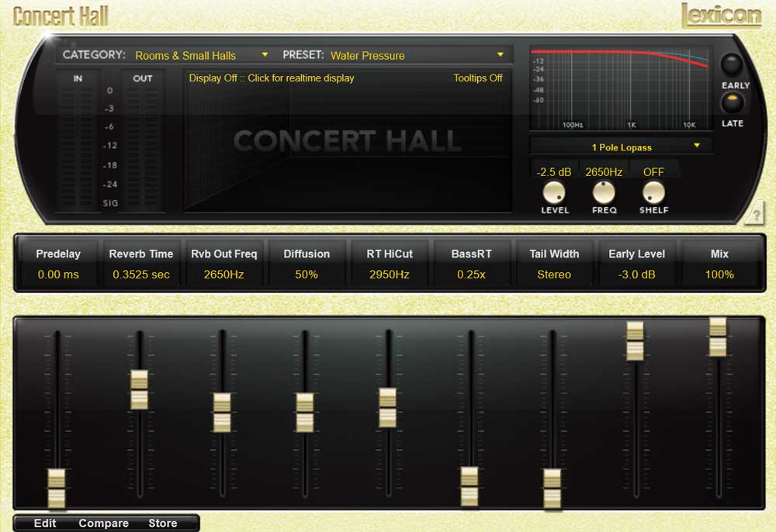Click the Diffusion 50% value

click(x=307, y=275)
